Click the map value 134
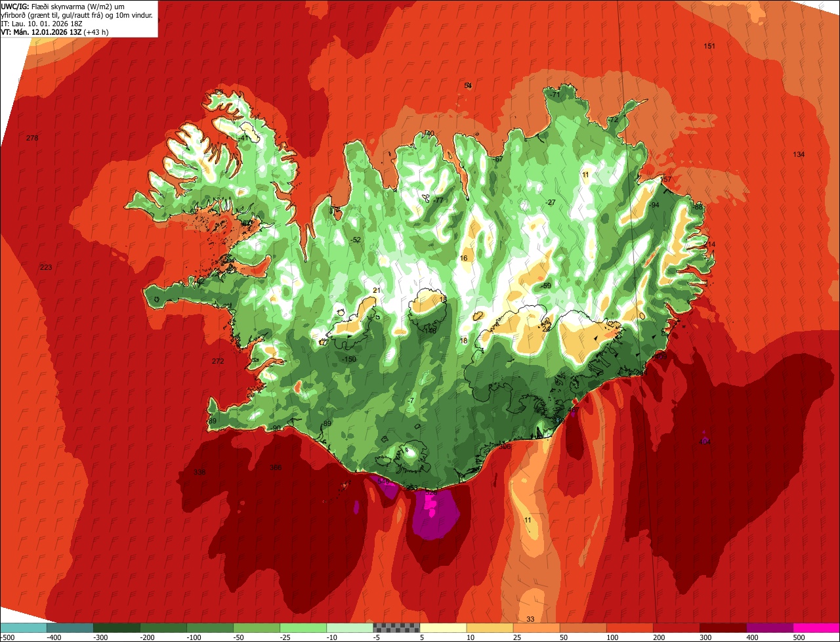 click(x=799, y=154)
